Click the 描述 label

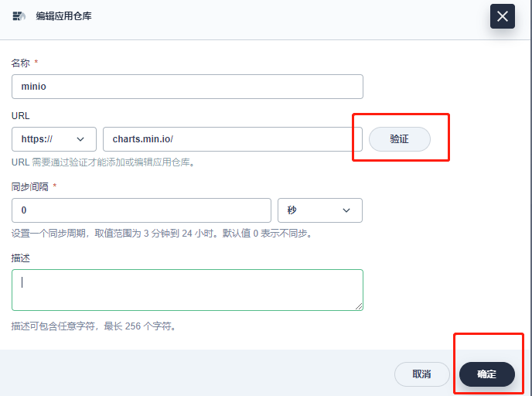coord(21,258)
